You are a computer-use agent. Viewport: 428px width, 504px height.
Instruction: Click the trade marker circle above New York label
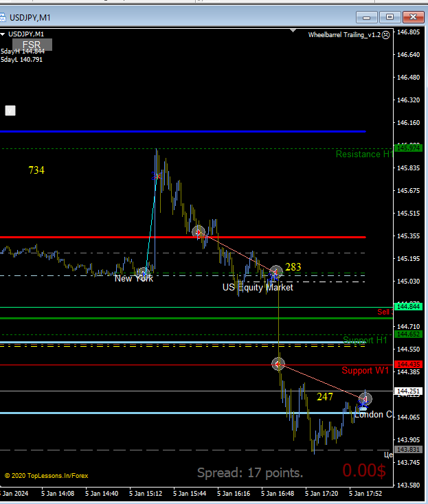(x=144, y=273)
